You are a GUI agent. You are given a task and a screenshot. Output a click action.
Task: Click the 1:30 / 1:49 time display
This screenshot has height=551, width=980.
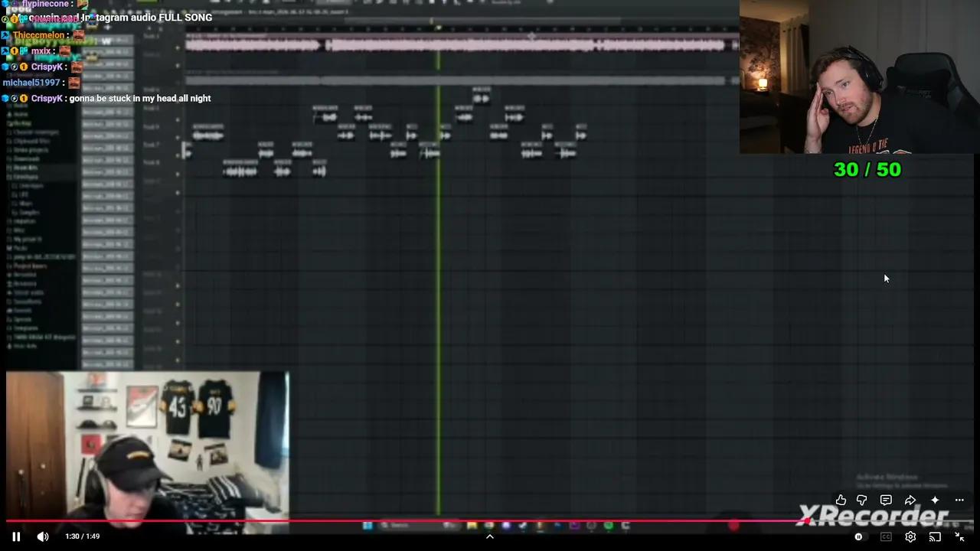83,536
